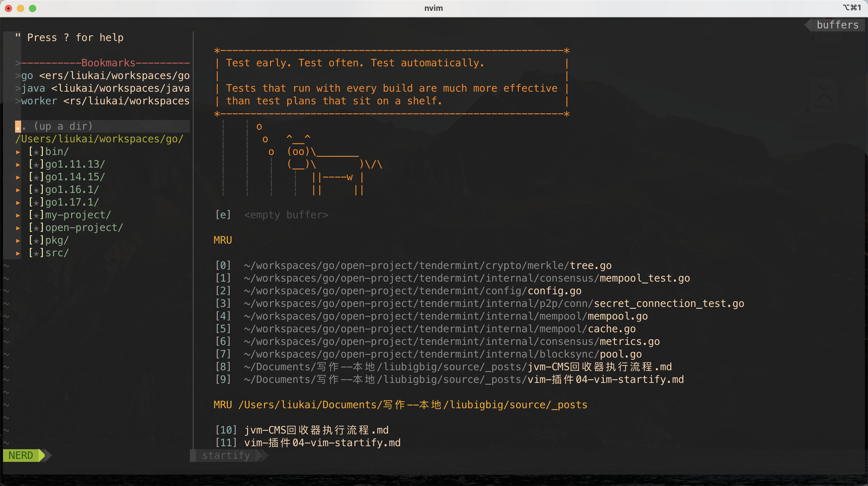Expand the go1.11.13/ directory arrow
The width and height of the screenshot is (868, 486).
click(18, 165)
